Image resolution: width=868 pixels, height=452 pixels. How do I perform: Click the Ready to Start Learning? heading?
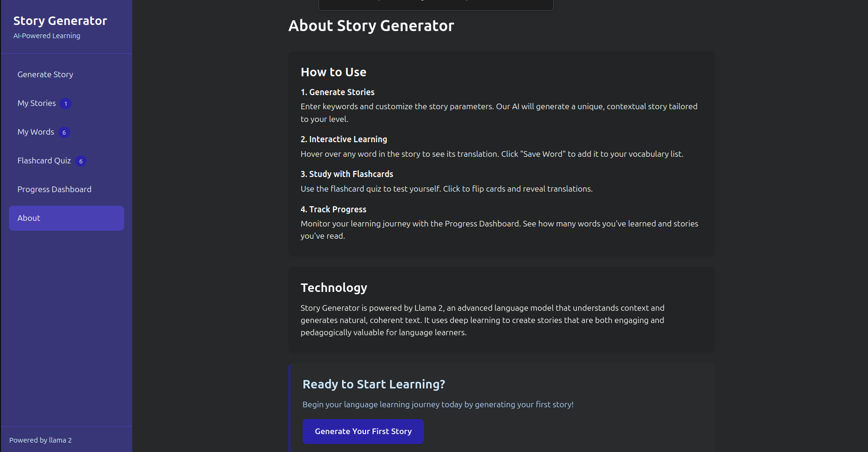pos(374,384)
